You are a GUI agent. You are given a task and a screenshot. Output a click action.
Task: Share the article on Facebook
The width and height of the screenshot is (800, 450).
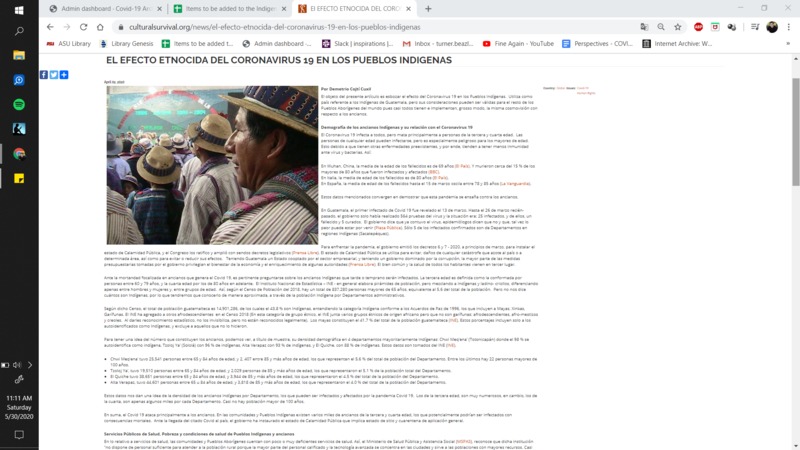pos(44,75)
